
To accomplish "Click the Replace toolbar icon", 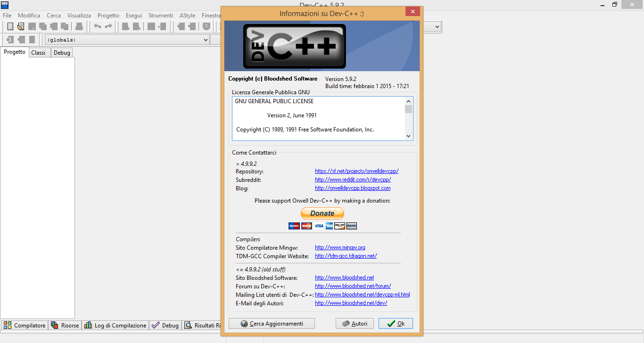I will (x=136, y=26).
